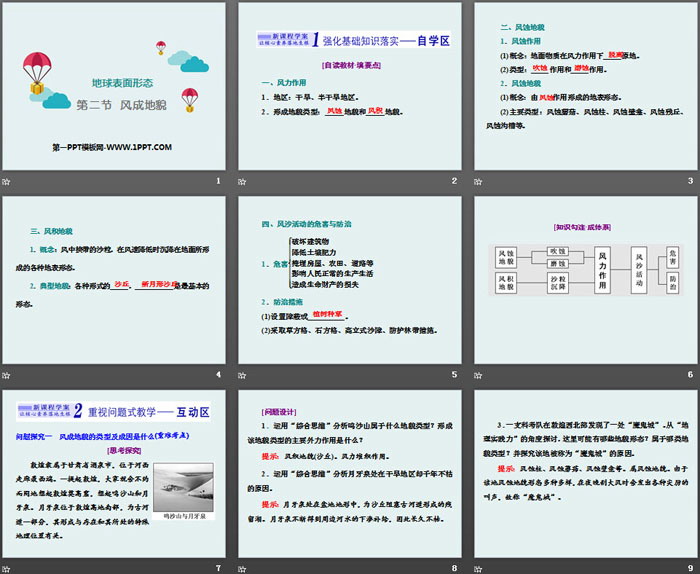Click the animation star icon under slide 2
The image size is (700, 574).
[x=242, y=182]
